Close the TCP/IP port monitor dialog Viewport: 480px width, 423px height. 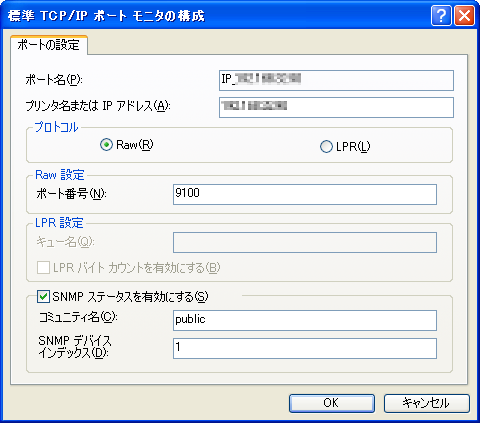pos(464,16)
